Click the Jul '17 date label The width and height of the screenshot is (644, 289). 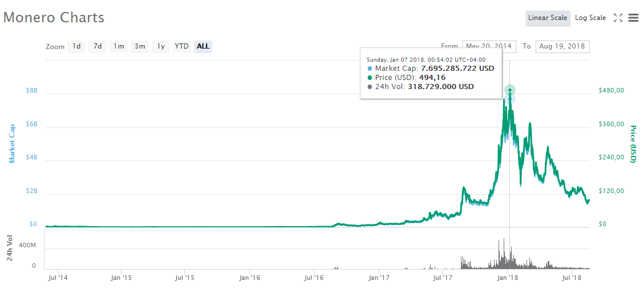pos(442,278)
